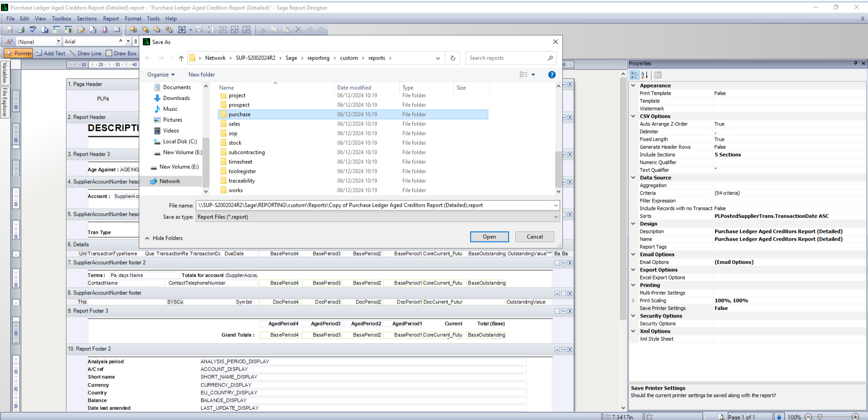868x420 pixels.
Task: Expand address bar path history dropdown
Action: pyautogui.click(x=438, y=58)
